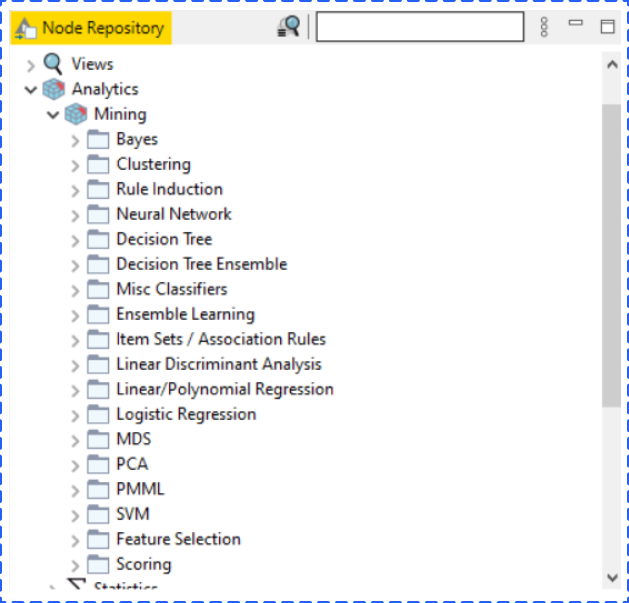Image resolution: width=629 pixels, height=603 pixels.
Task: Click the Bayes folder icon
Action: click(98, 139)
